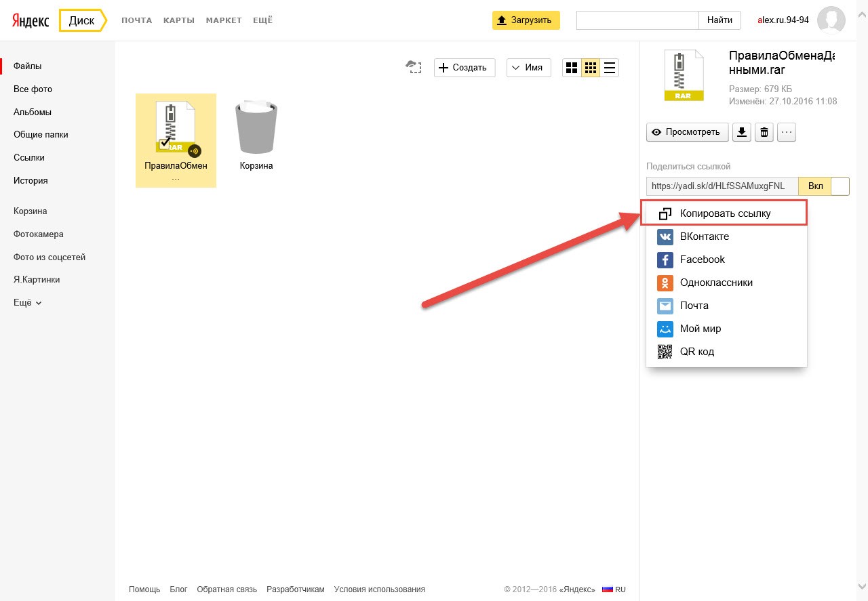Share via Facebook
Screen dimensions: 868x601
pyautogui.click(x=726, y=260)
